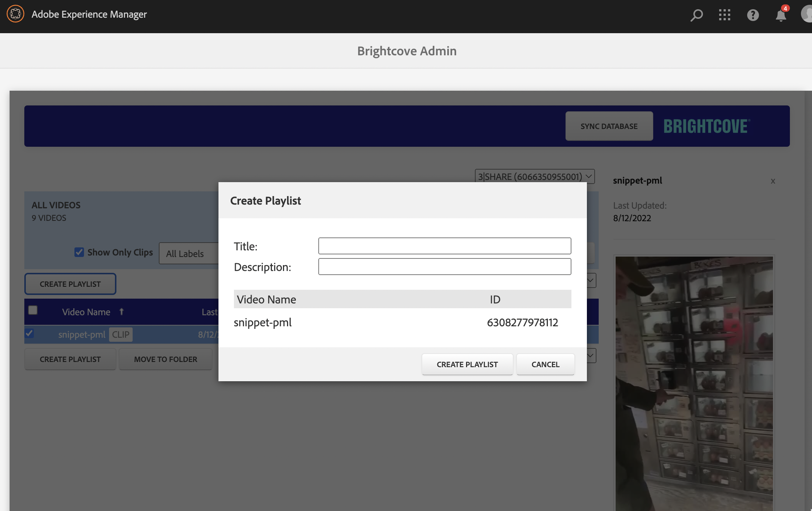Screen dimensions: 812x511
Task: Toggle the Show Only Clips checkbox
Action: pyautogui.click(x=79, y=252)
